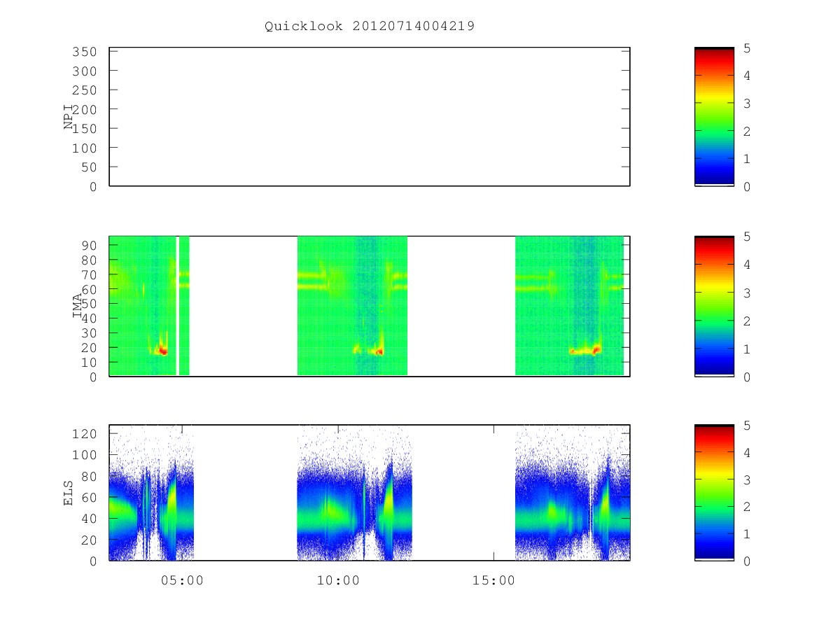Image resolution: width=840 pixels, height=630 pixels.
Task: Click the 5 label on NPI colorbar
Action: 747,48
